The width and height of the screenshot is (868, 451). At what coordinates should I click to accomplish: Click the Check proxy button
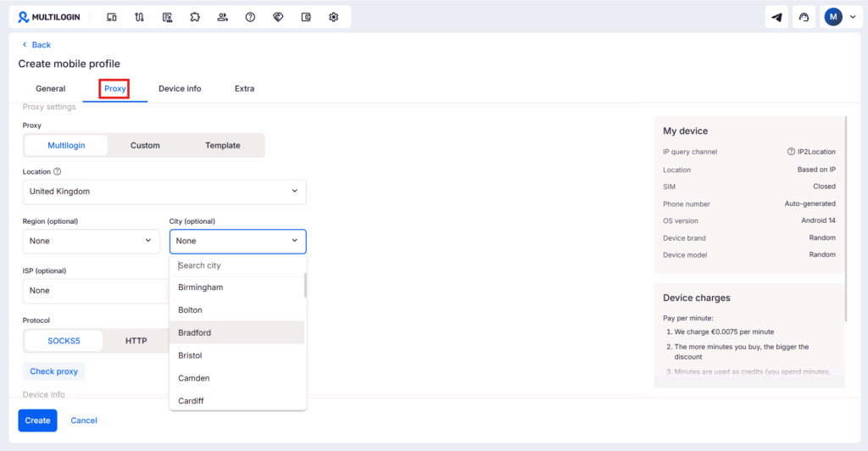[x=53, y=371]
